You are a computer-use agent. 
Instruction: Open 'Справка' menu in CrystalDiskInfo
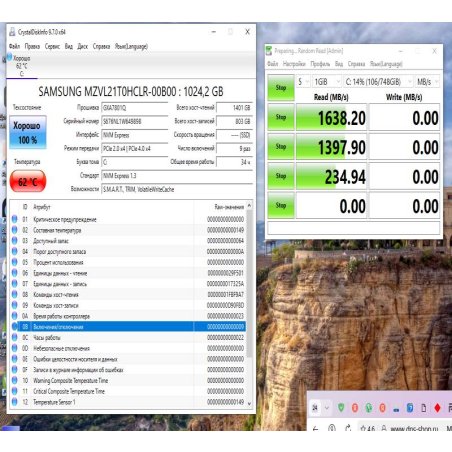coord(101,46)
